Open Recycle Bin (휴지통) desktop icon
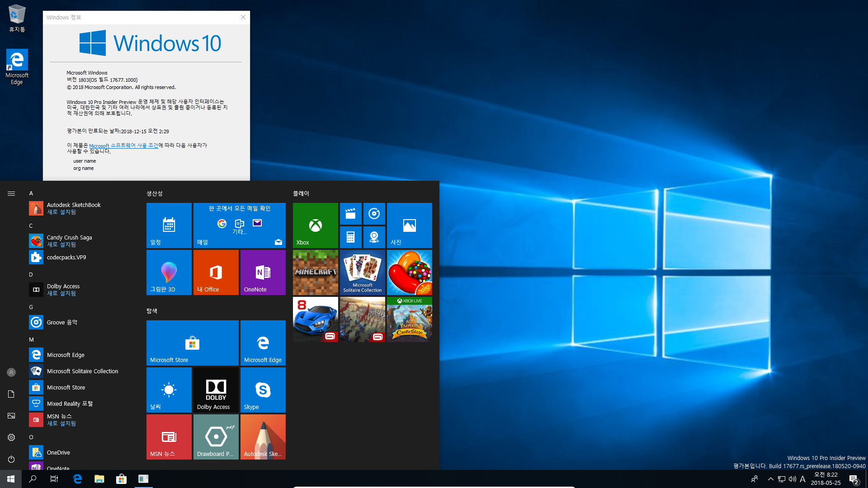 pos(17,19)
